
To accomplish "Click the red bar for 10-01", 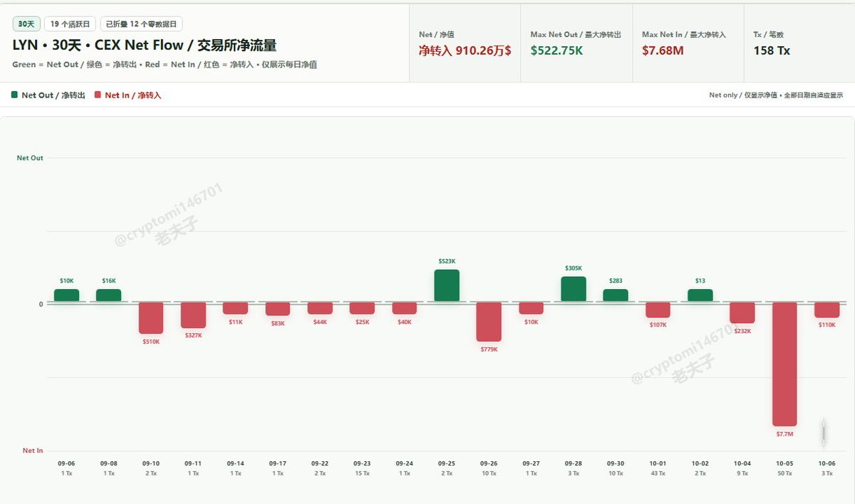I will click(658, 310).
